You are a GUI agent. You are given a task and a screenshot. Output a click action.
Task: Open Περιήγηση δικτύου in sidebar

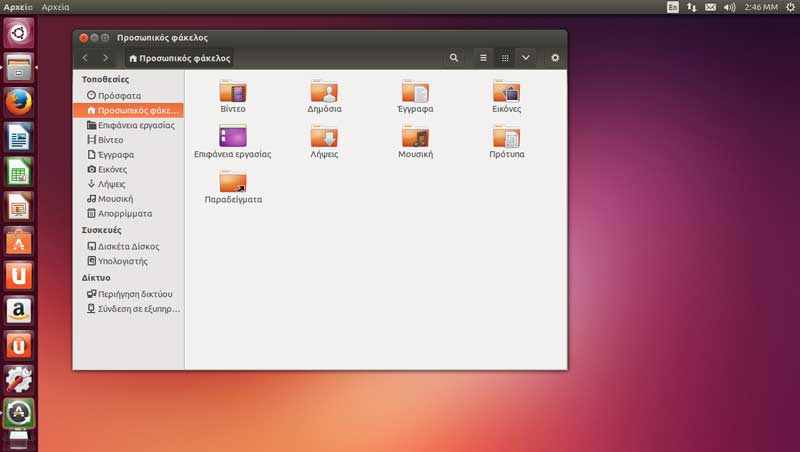tap(129, 294)
